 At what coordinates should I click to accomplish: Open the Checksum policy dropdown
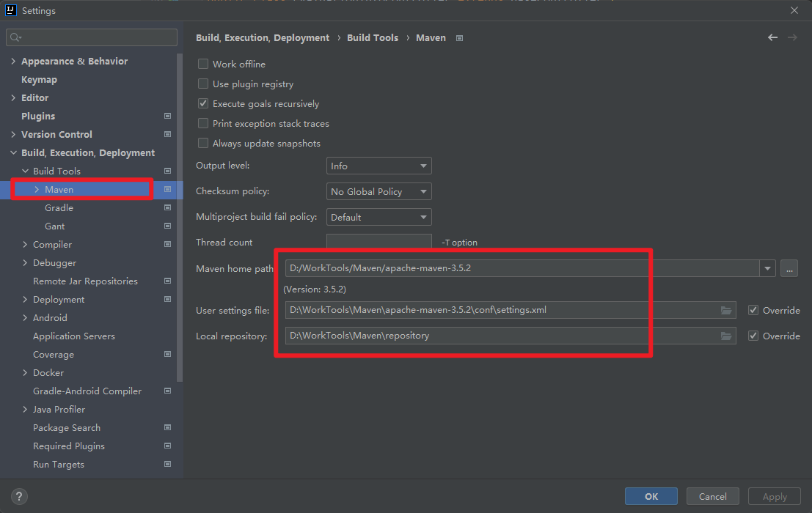pyautogui.click(x=379, y=191)
